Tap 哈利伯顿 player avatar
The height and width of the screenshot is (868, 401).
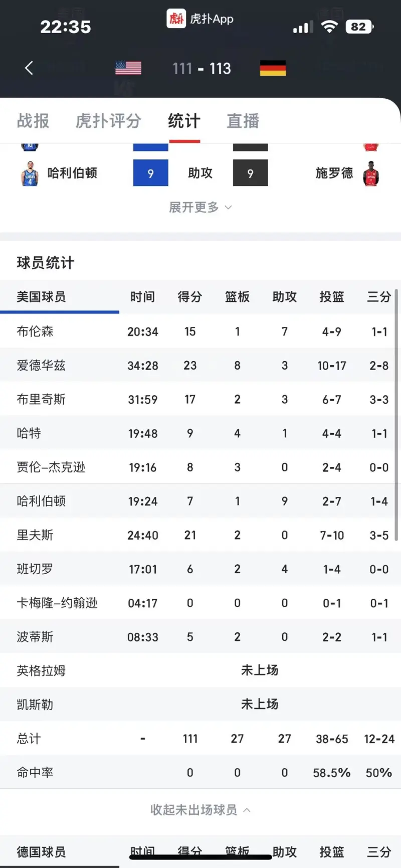coord(30,173)
